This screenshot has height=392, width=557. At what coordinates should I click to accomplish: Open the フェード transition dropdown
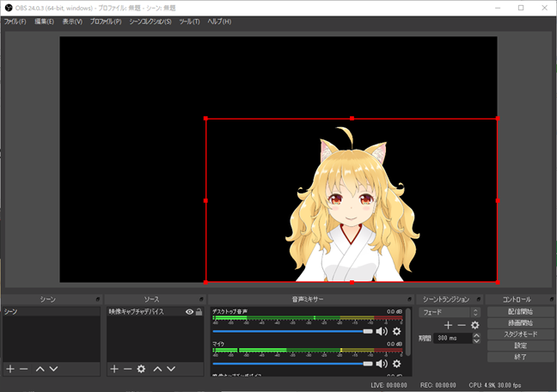click(x=450, y=312)
